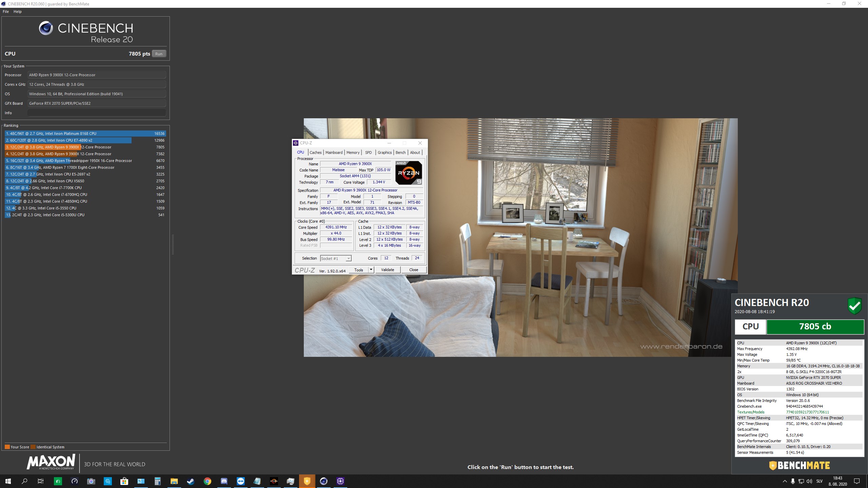Select ranking row 2 Intel Xeon E7-4890 v2
The image size is (868, 488).
(85, 140)
